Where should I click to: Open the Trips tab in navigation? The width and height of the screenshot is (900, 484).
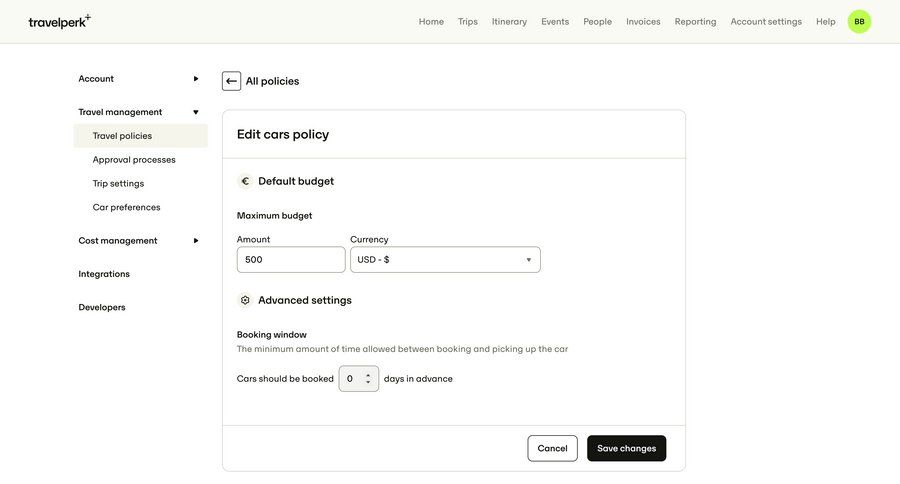click(x=468, y=21)
